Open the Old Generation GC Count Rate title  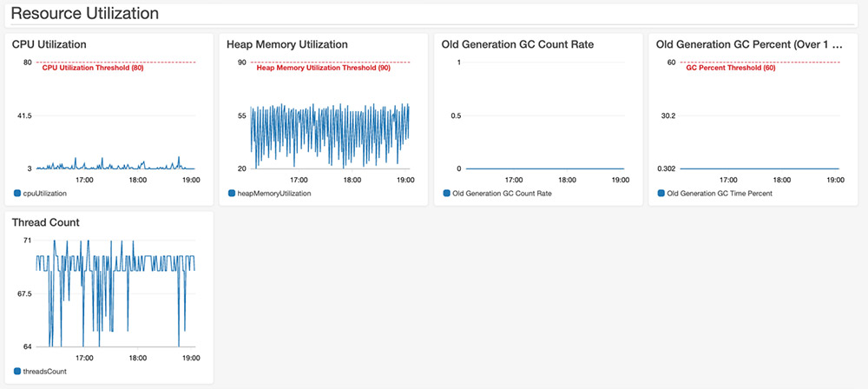(517, 44)
